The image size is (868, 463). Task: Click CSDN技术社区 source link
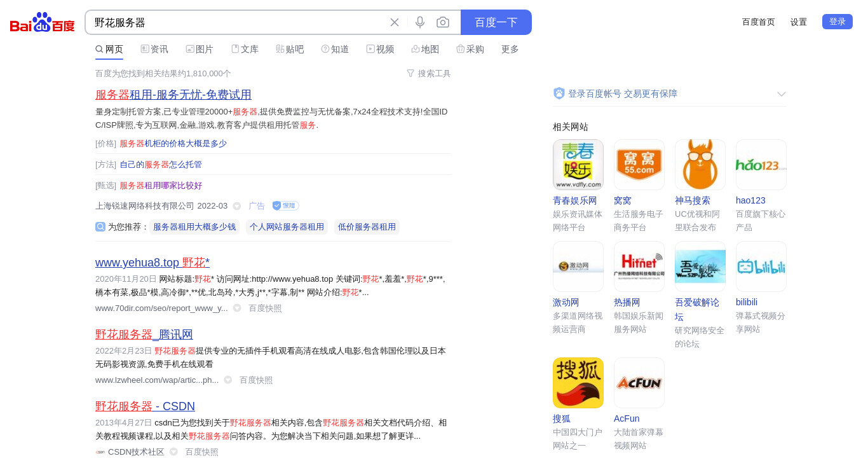pos(136,452)
